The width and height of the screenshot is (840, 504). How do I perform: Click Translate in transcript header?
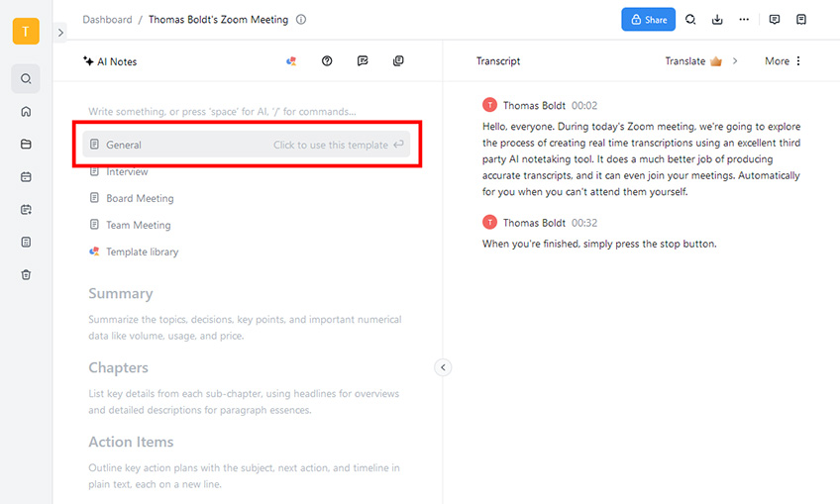685,61
